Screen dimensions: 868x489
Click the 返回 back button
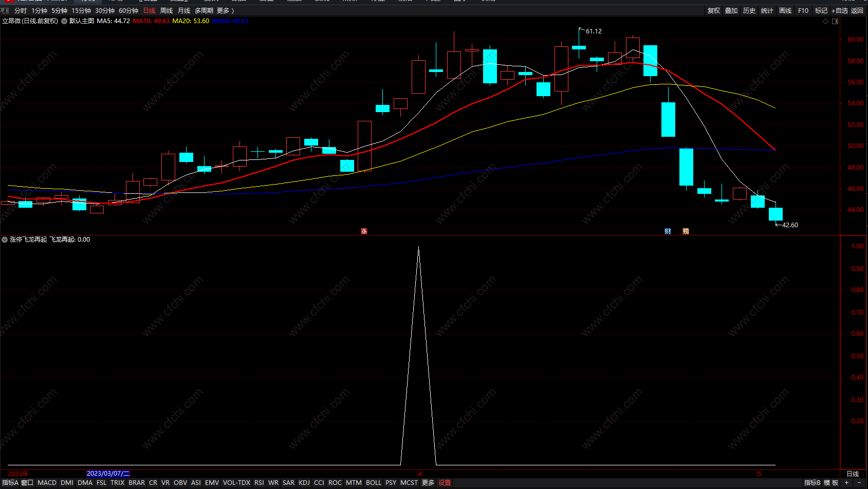[857, 11]
